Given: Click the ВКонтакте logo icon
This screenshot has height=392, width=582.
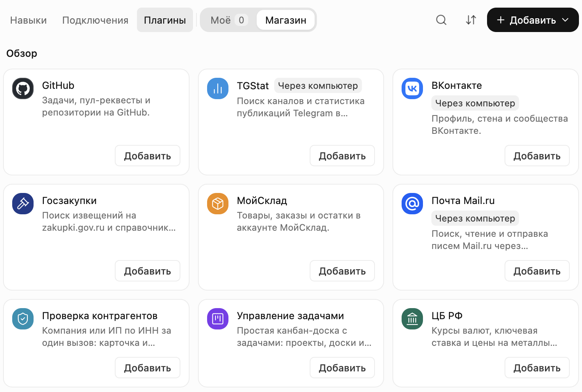Looking at the screenshot, I should pos(412,88).
